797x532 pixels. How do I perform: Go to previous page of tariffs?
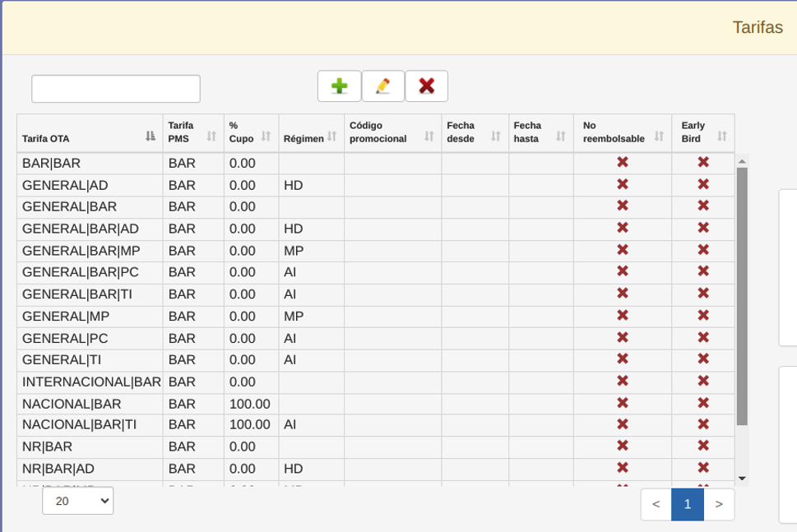(x=656, y=505)
